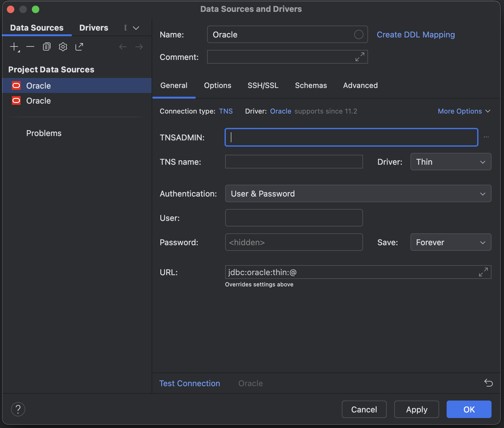Show hidden tabs with chevron dropdown
Viewport: 504px width, 428px height.
pos(136,28)
